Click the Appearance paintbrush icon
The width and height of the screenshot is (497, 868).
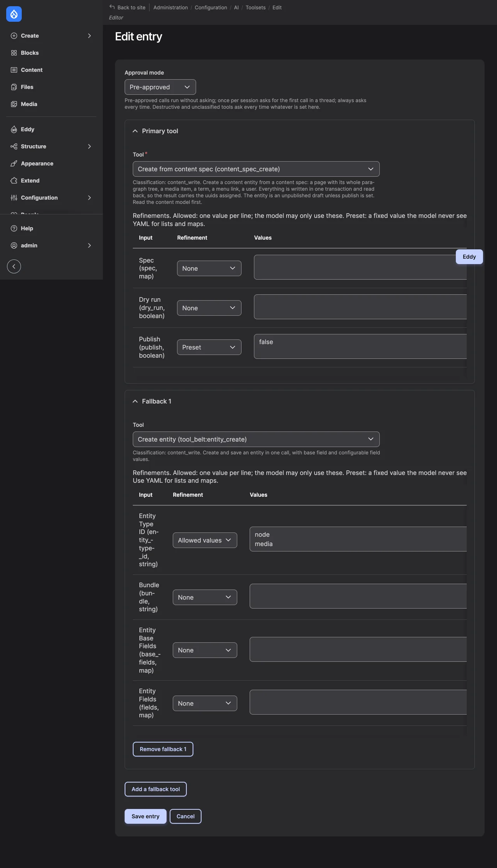tap(14, 164)
